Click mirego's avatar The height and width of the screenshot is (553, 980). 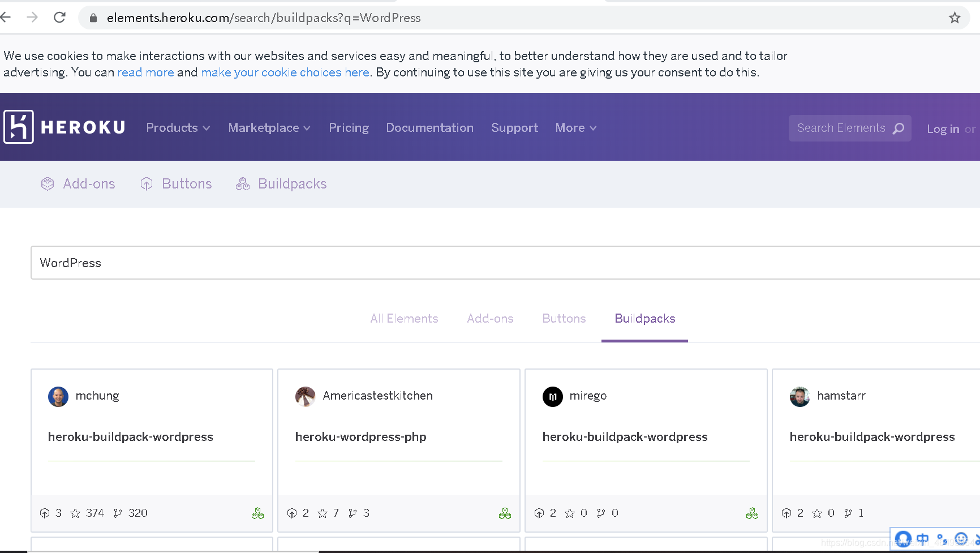[x=553, y=397]
